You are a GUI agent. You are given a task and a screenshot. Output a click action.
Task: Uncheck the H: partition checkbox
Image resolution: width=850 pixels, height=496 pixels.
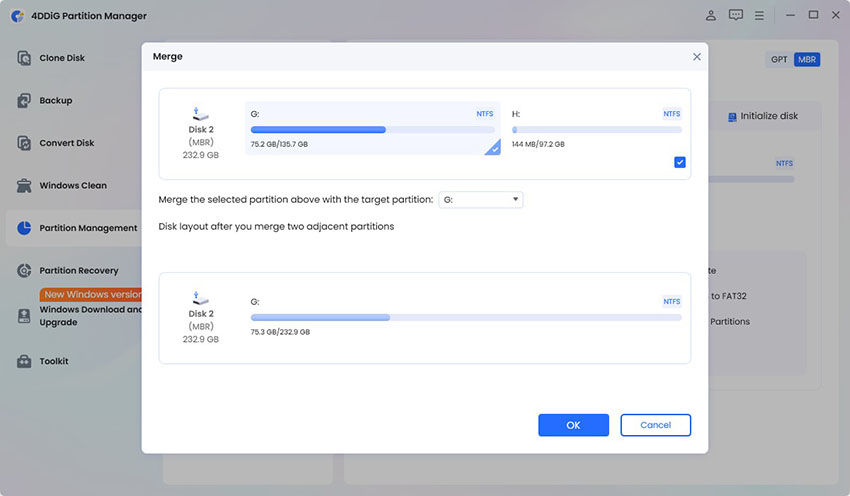pos(680,162)
